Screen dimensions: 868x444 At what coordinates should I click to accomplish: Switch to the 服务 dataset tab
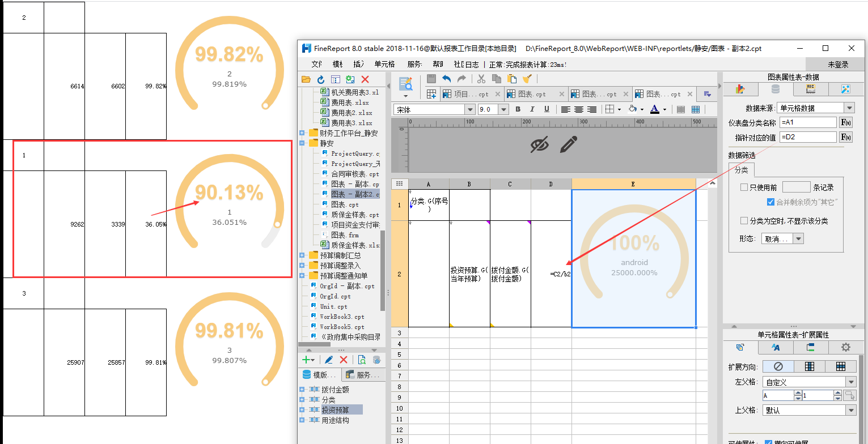pyautogui.click(x=363, y=375)
